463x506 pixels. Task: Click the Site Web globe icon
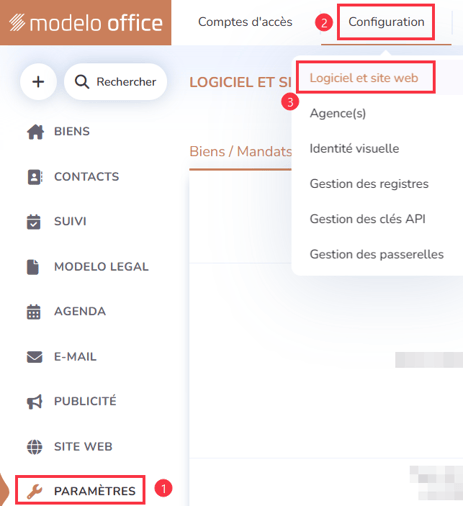[34, 447]
